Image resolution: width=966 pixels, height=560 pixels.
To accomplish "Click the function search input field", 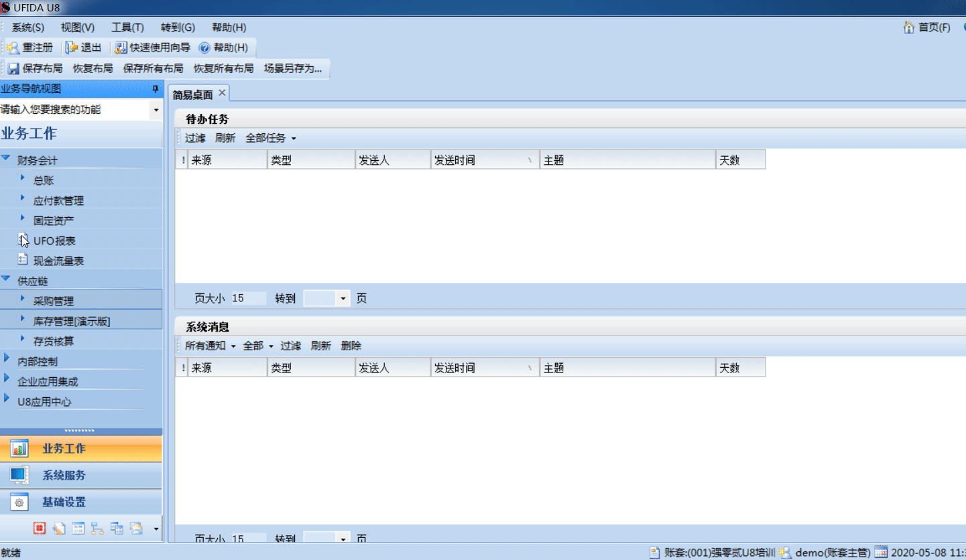I will [x=75, y=110].
